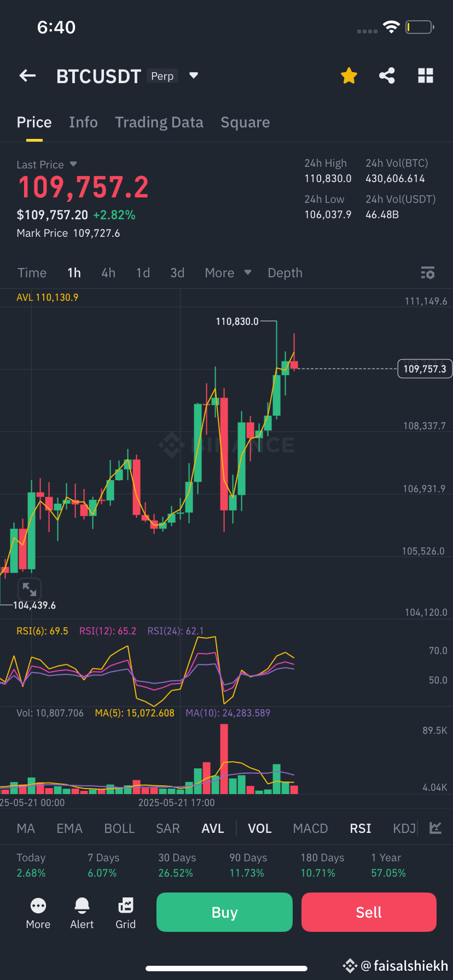Tap the tallest red volume bar
The height and width of the screenshot is (980, 453).
[224, 759]
